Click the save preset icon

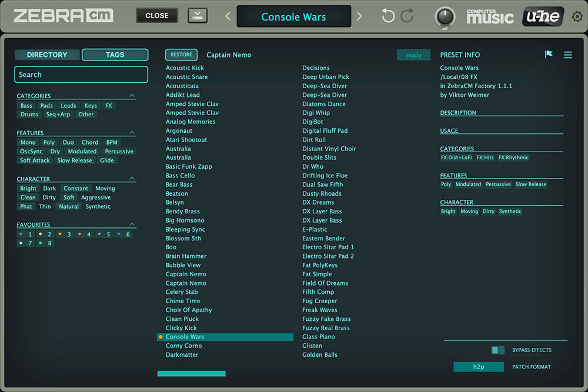pos(197,16)
